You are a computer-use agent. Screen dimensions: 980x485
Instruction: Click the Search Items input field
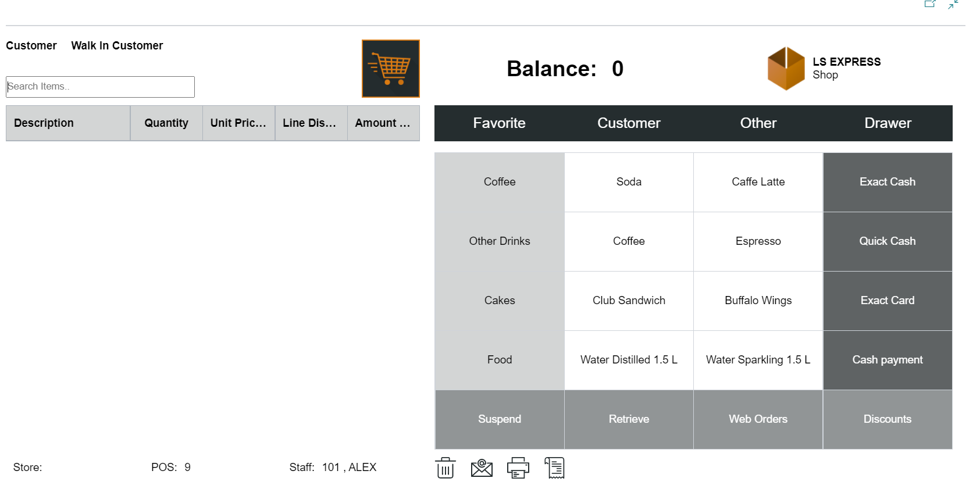coord(99,86)
